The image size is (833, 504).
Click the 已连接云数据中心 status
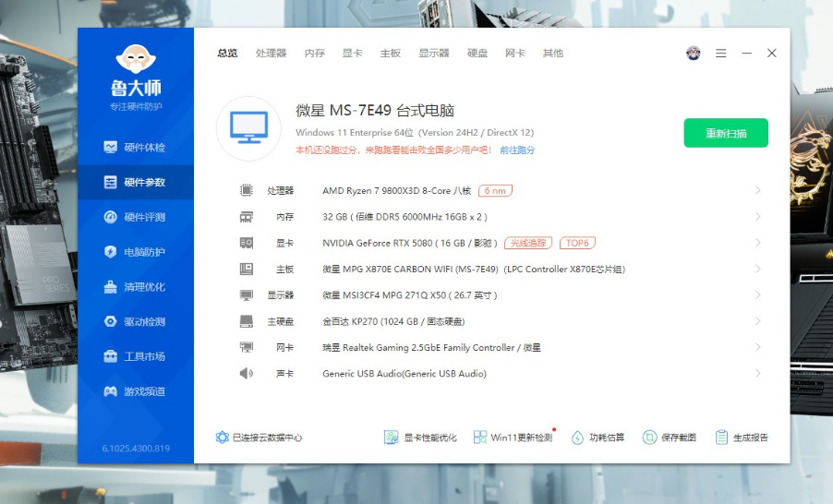[260, 438]
